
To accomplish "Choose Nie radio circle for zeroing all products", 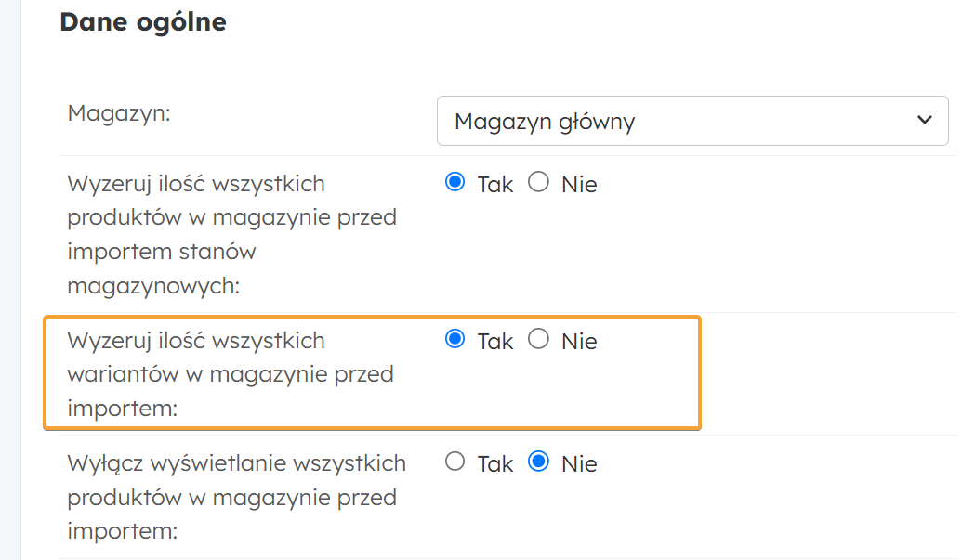I will click(x=538, y=182).
